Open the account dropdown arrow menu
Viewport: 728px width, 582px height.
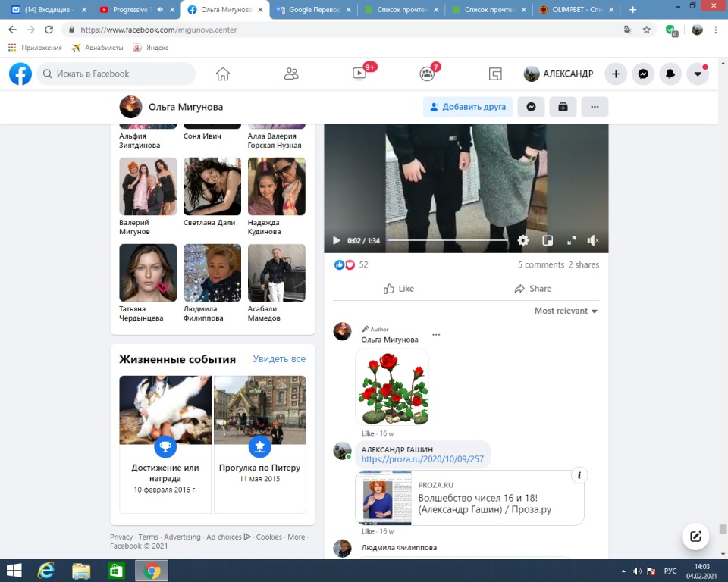tap(698, 74)
